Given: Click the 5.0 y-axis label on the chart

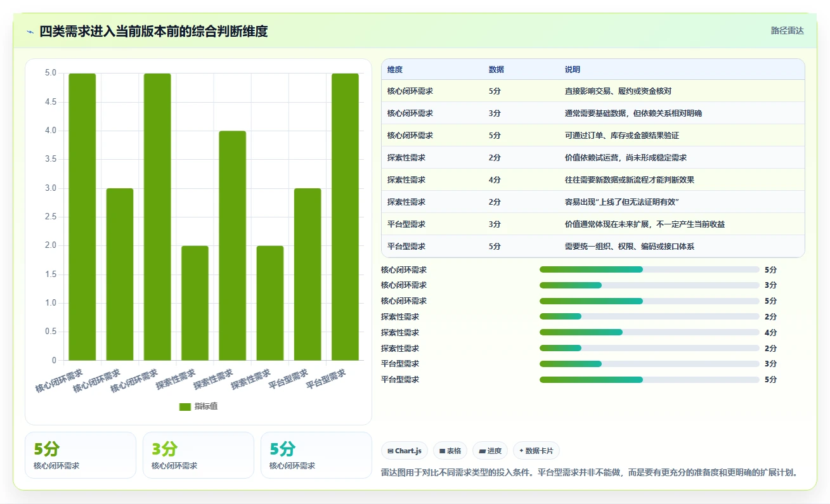Looking at the screenshot, I should [x=50, y=73].
